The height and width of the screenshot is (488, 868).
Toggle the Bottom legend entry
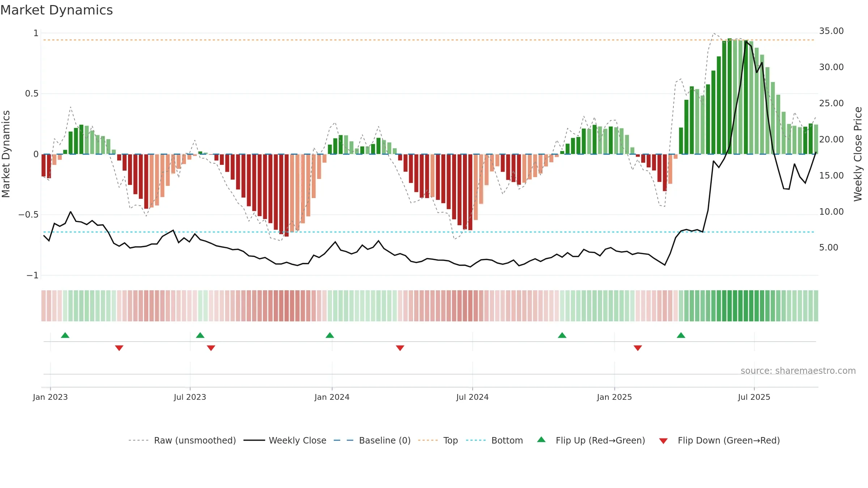(494, 440)
